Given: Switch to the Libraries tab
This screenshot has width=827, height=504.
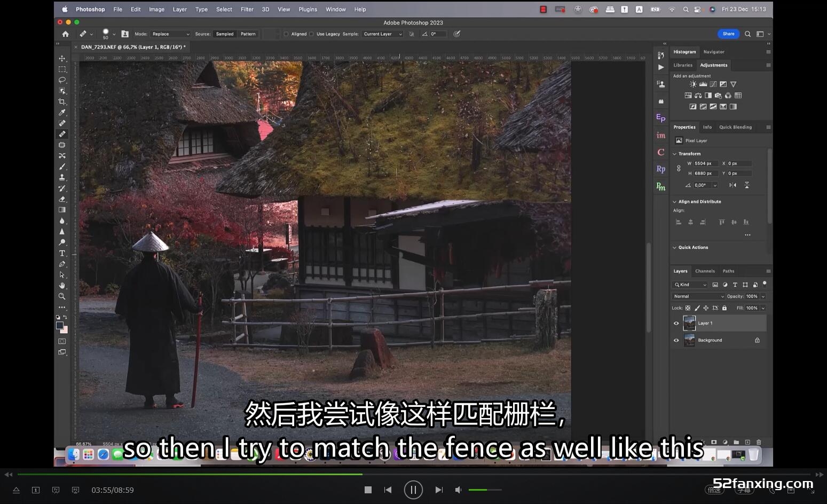Looking at the screenshot, I should 683,65.
